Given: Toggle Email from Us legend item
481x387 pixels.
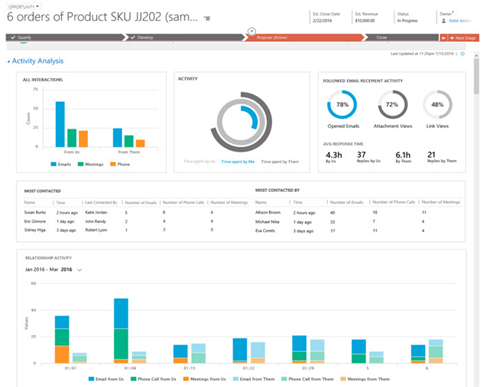Looking at the screenshot, I should (106, 379).
